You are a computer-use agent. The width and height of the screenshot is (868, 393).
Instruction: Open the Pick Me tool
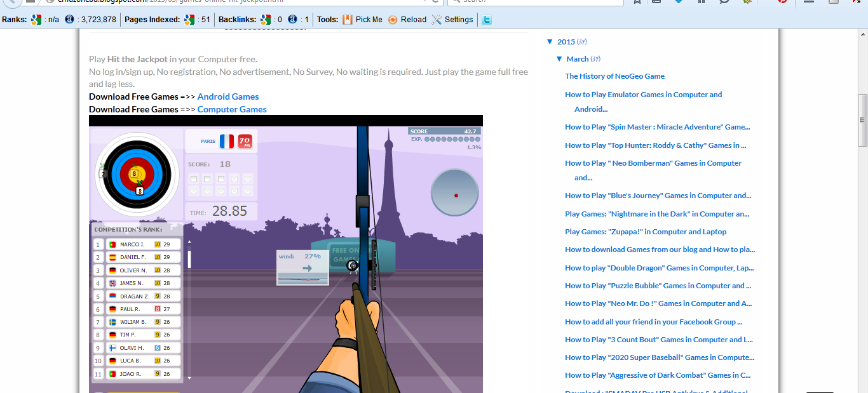(x=363, y=20)
